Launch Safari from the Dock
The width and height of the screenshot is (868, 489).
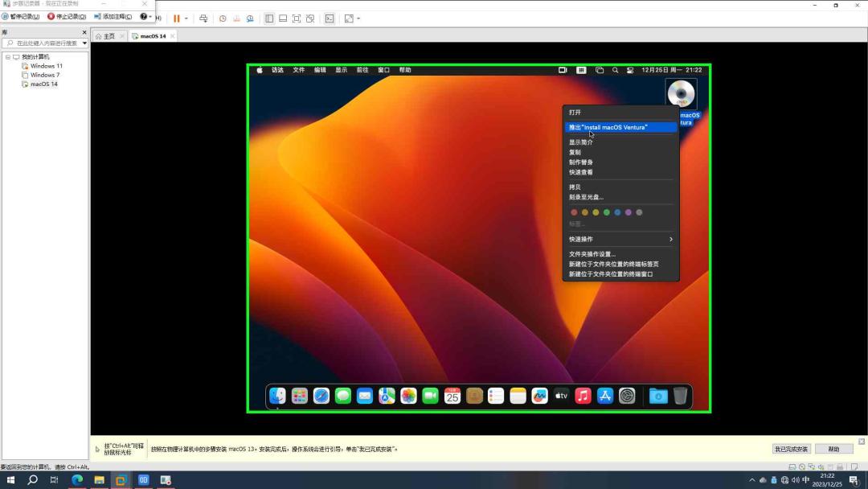coord(321,395)
